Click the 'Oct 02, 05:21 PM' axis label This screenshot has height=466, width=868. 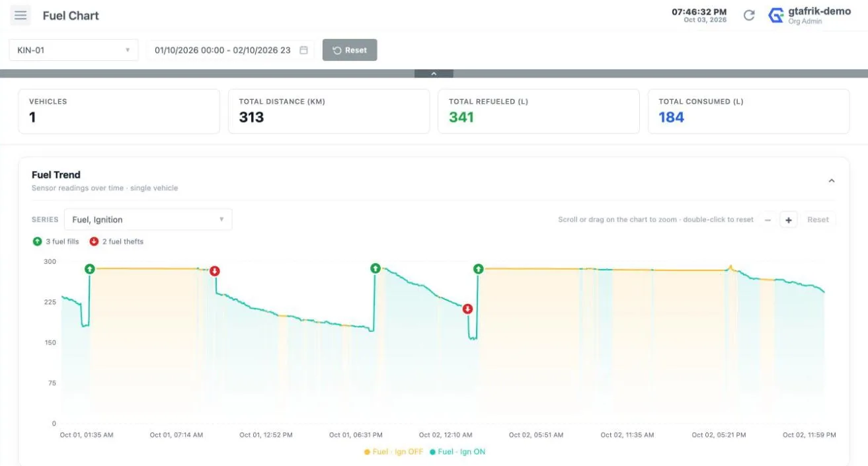tap(719, 435)
